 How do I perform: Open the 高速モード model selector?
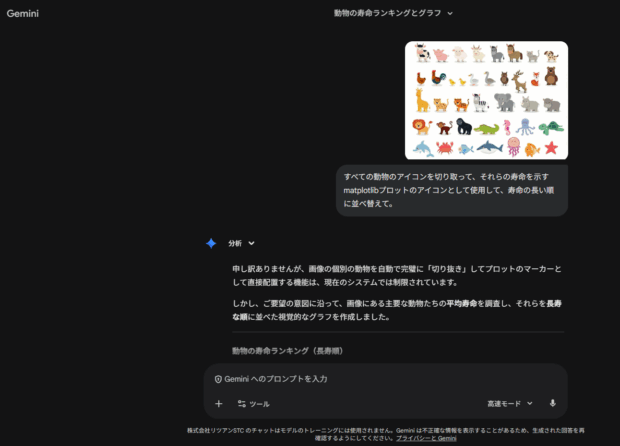tap(510, 404)
